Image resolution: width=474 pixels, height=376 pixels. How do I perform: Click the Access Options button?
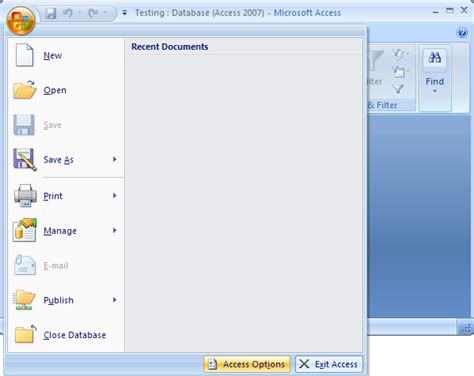(247, 364)
